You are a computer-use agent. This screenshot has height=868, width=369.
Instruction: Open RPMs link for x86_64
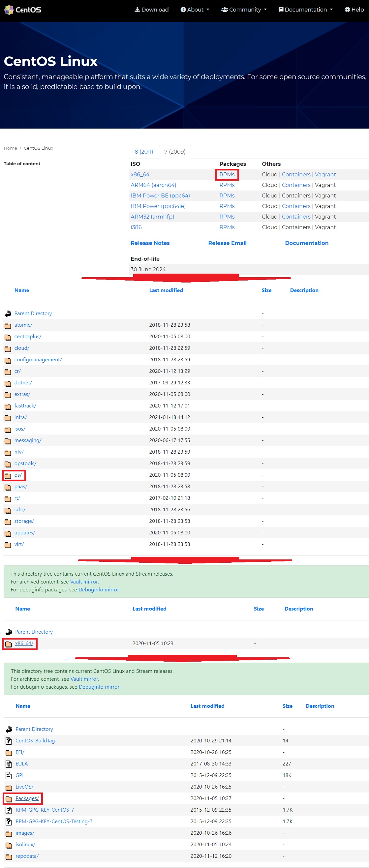(227, 174)
